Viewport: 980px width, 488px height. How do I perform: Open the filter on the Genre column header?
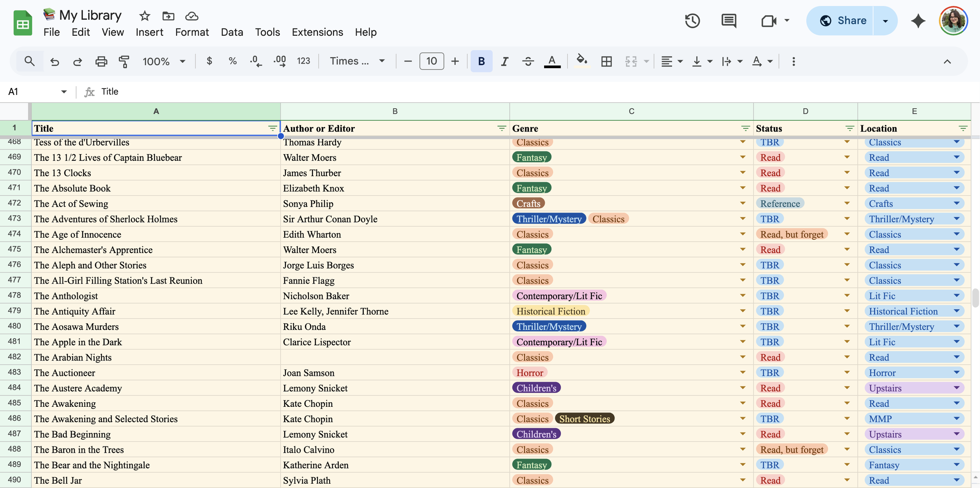coord(744,128)
